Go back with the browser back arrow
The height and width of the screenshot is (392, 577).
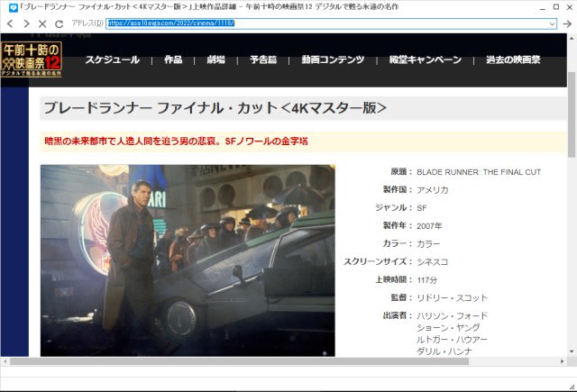click(x=10, y=23)
